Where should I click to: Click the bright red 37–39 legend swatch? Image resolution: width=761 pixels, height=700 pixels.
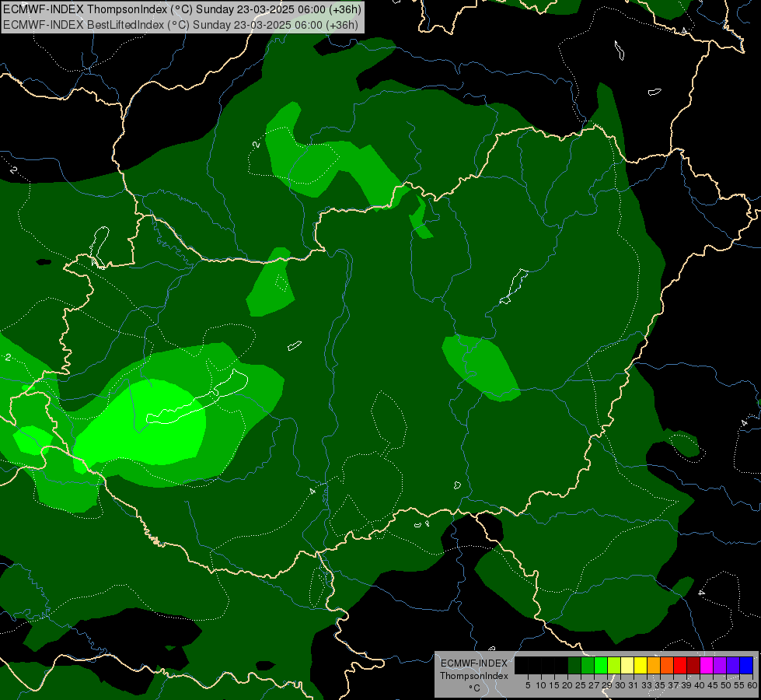(x=680, y=665)
